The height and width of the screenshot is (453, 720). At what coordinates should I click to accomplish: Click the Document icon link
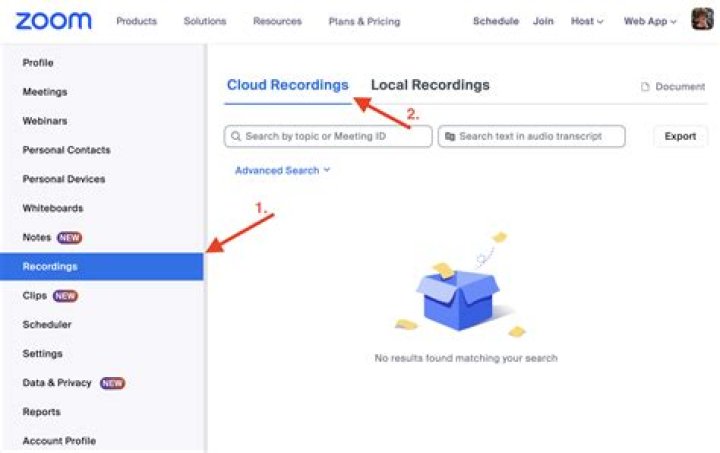673,87
